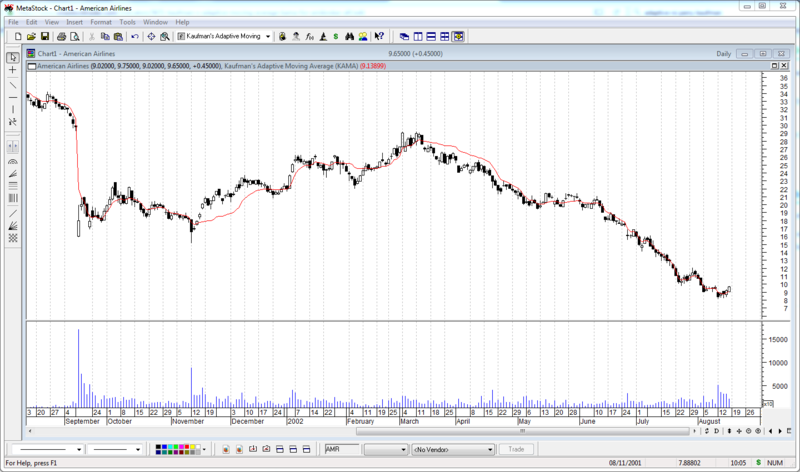Select the diagonal trendline tool
800x472 pixels.
tap(13, 84)
